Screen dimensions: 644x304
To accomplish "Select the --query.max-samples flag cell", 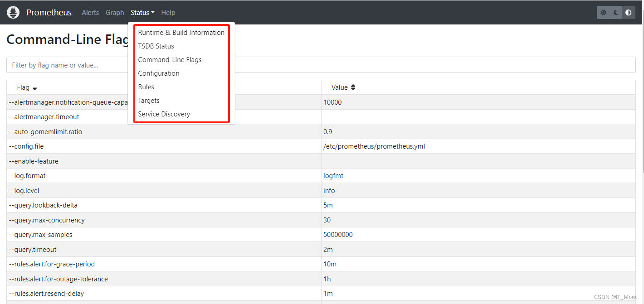I will click(164, 235).
